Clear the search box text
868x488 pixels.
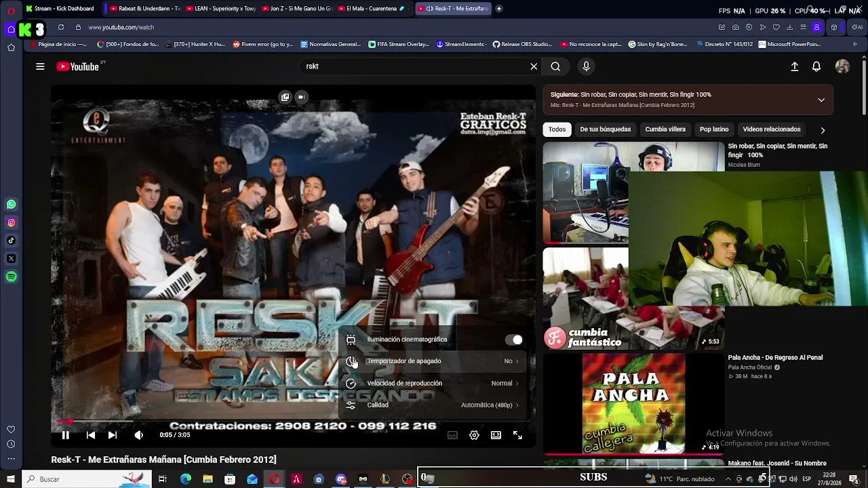tap(534, 66)
